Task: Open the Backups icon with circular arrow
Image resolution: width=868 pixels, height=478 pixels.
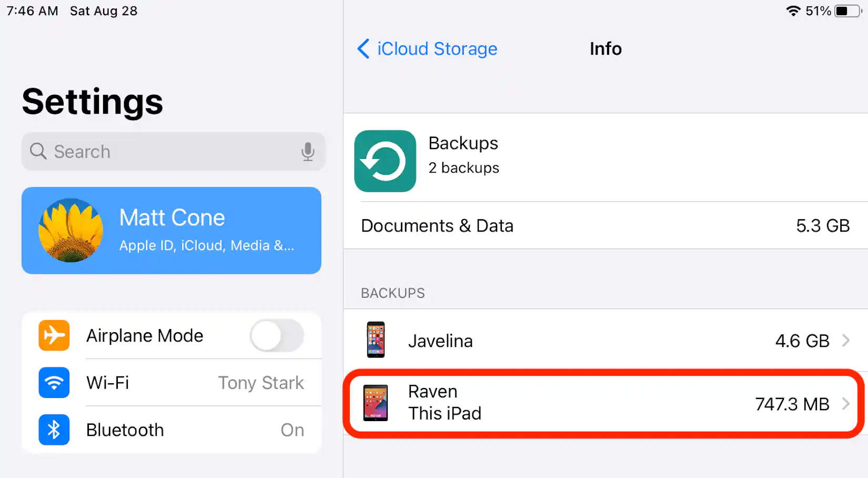Action: tap(385, 161)
